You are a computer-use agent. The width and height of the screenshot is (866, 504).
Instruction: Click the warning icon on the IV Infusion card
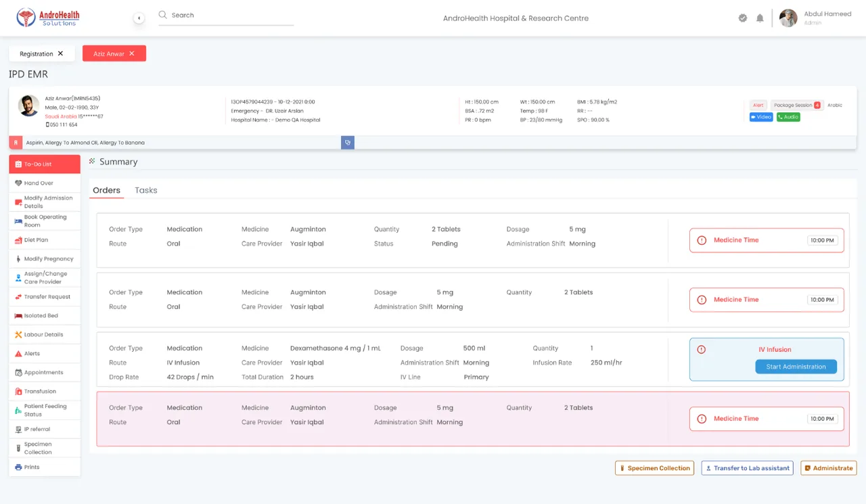tap(701, 350)
